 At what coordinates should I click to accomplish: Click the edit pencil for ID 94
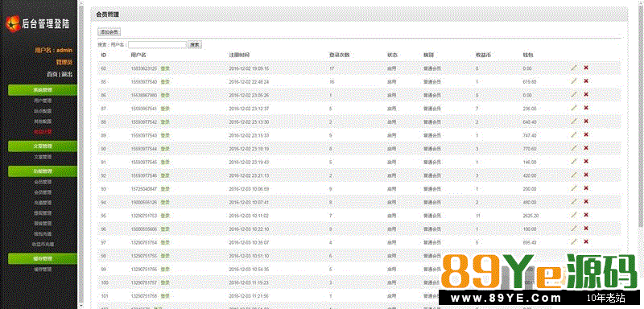point(574,201)
